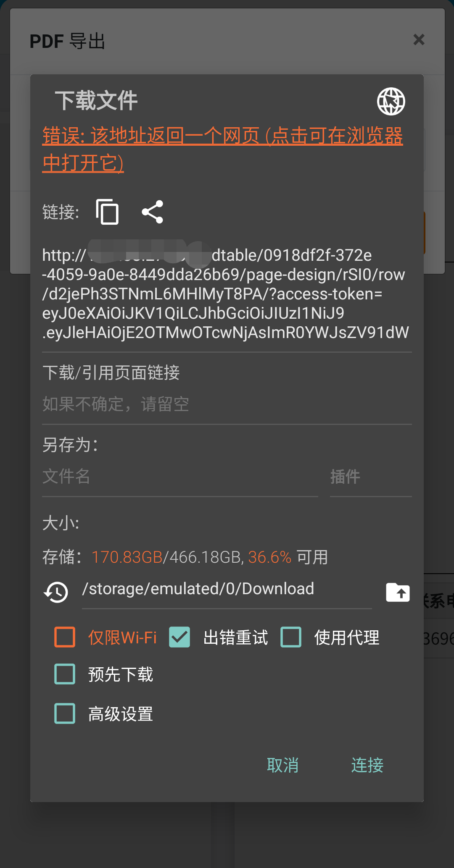The image size is (454, 868).
Task: Enable 仅限Wi-Fi checkbox
Action: tap(65, 637)
